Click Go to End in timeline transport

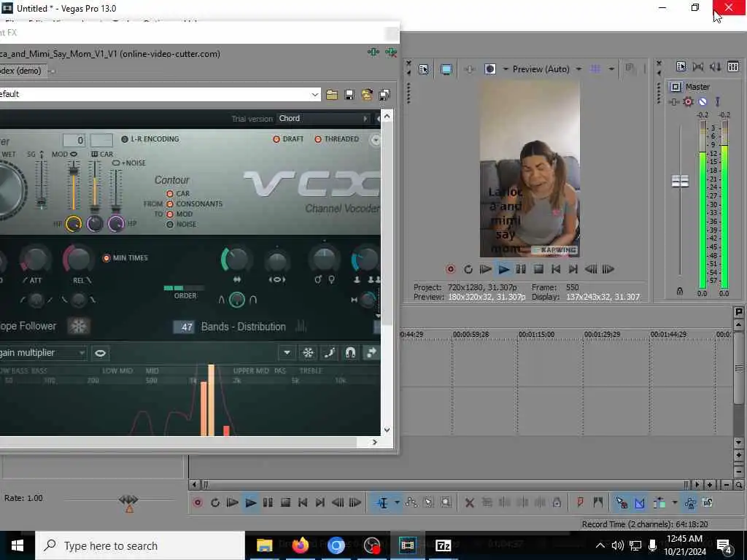(x=320, y=502)
